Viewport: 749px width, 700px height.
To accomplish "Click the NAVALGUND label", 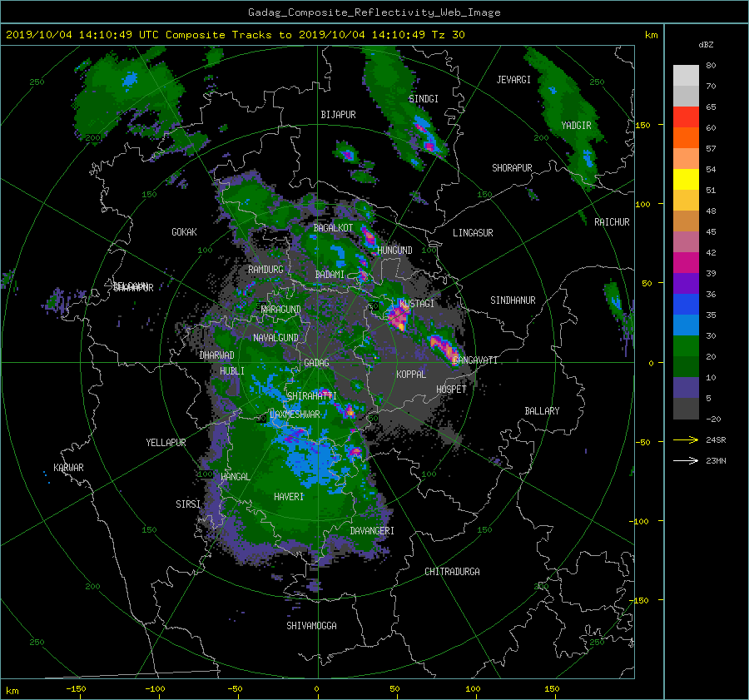I will (x=275, y=338).
